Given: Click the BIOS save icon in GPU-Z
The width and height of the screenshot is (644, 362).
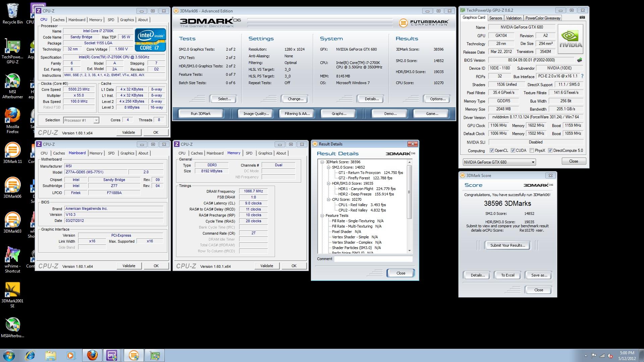Looking at the screenshot, I should pos(579,60).
